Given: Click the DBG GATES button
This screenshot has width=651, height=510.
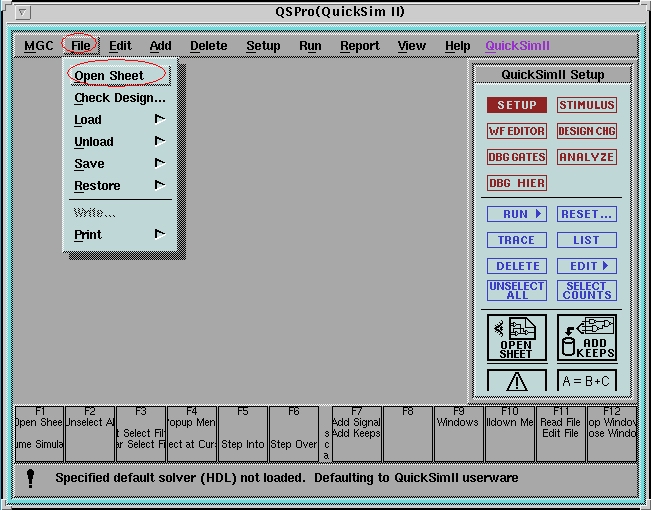Looking at the screenshot, I should tap(516, 157).
